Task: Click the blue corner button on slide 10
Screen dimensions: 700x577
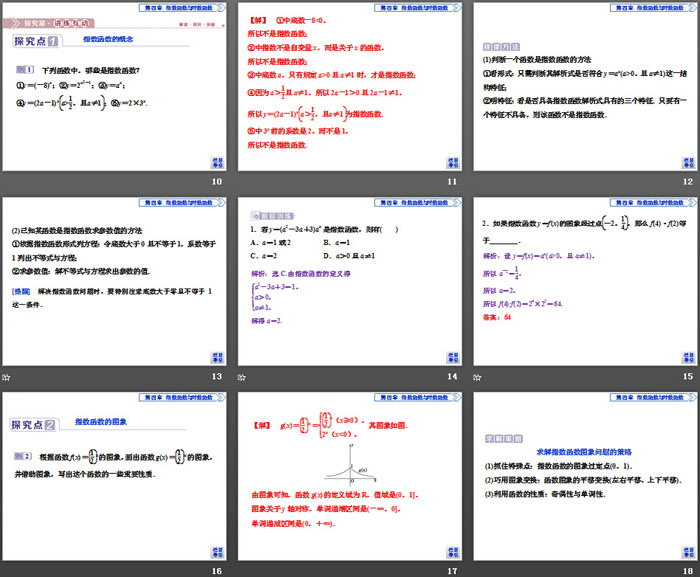Action: (217, 162)
